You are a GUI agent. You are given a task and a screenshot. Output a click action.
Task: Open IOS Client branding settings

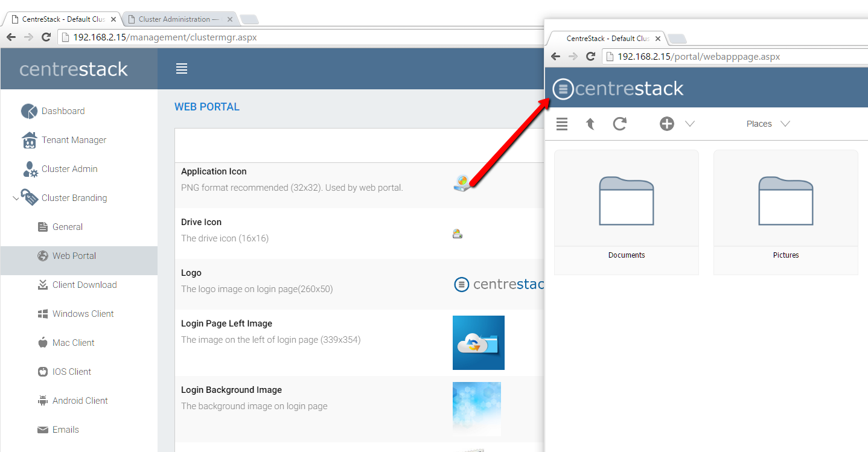tap(72, 372)
